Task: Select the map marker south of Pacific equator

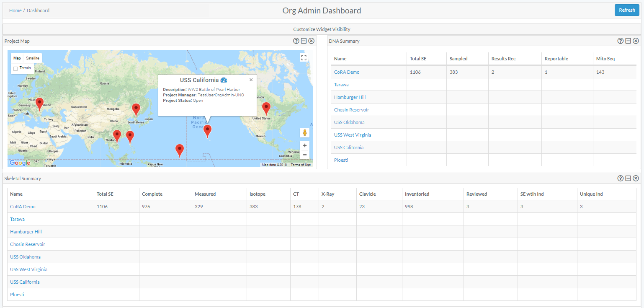Action: [179, 151]
